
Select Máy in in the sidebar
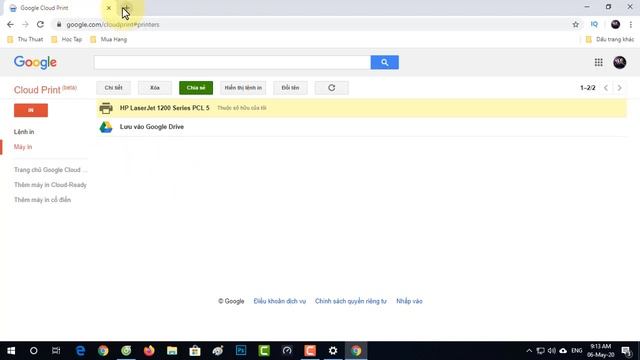point(23,147)
